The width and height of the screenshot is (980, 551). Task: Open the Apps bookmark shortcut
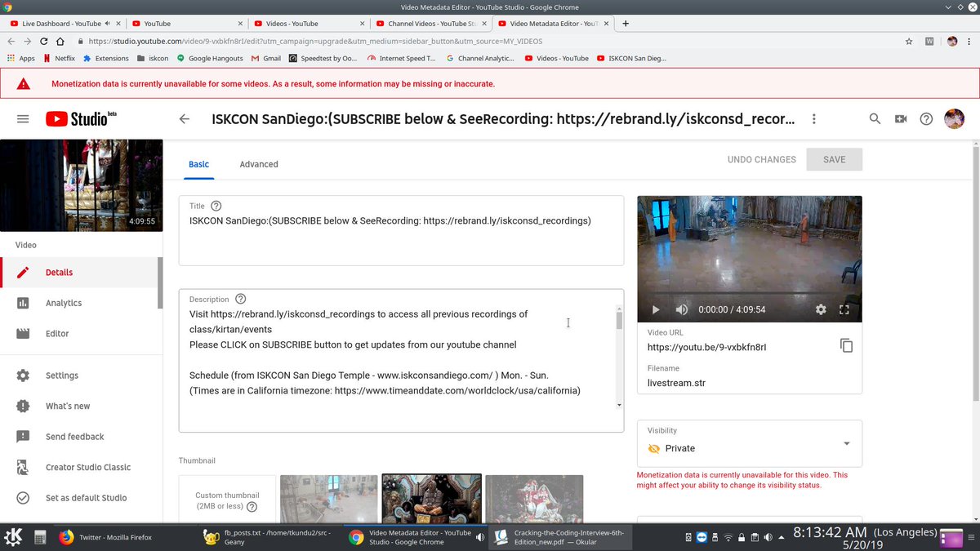point(20,59)
